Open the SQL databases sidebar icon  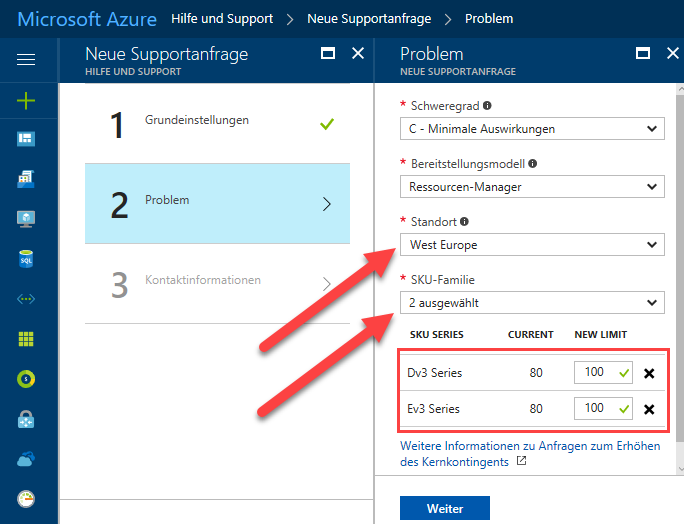point(26,259)
